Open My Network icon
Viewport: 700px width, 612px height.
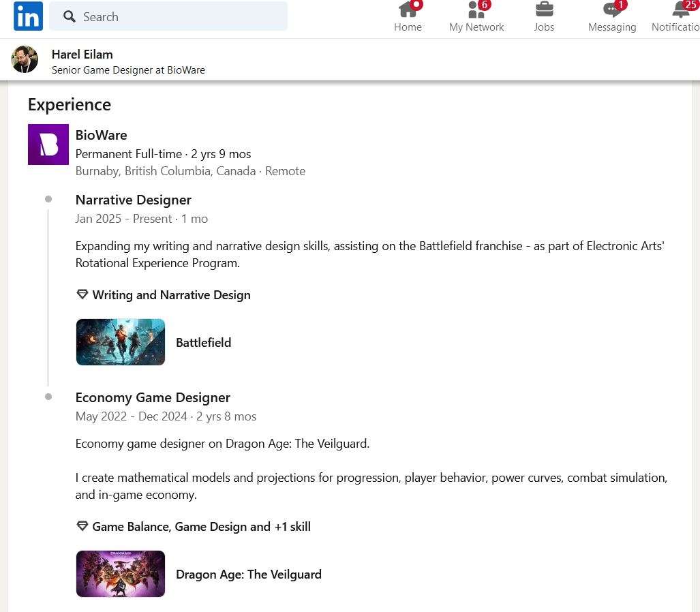point(476,10)
